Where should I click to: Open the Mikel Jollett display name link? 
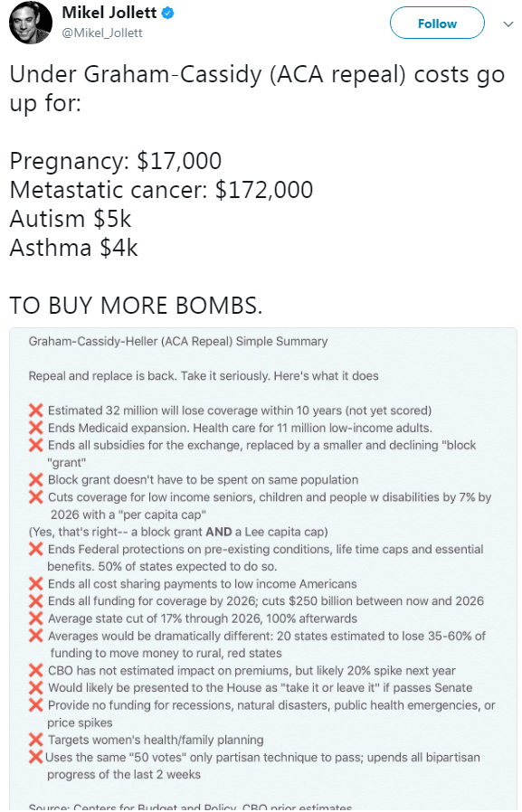(x=109, y=13)
